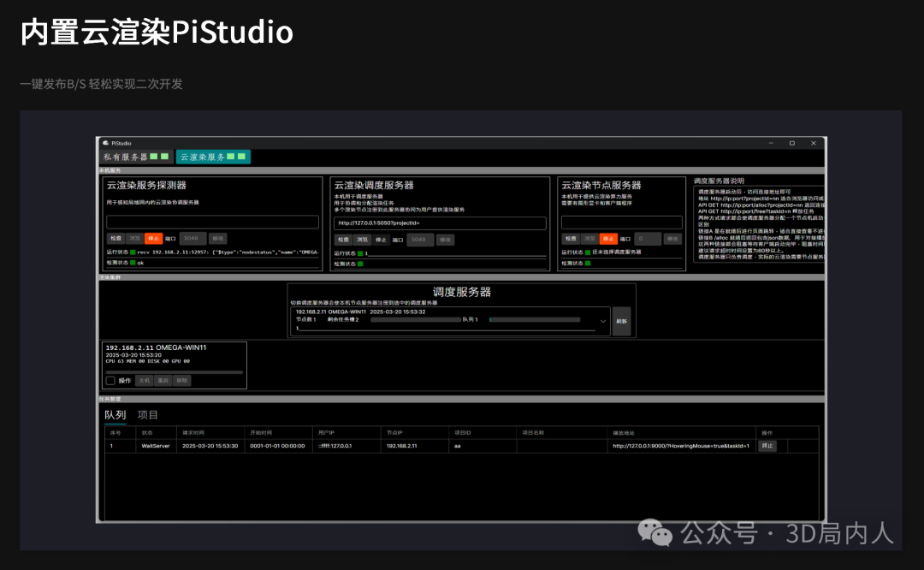Click the 127.0.0.1:5050 URL field in 云渲染调度服务器
924x570 pixels.
point(441,223)
